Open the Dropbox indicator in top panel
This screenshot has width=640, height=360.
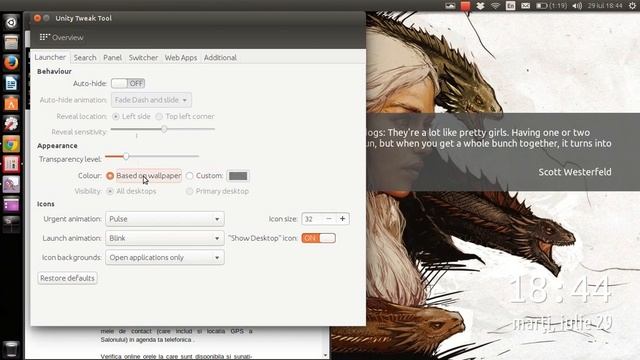(480, 6)
